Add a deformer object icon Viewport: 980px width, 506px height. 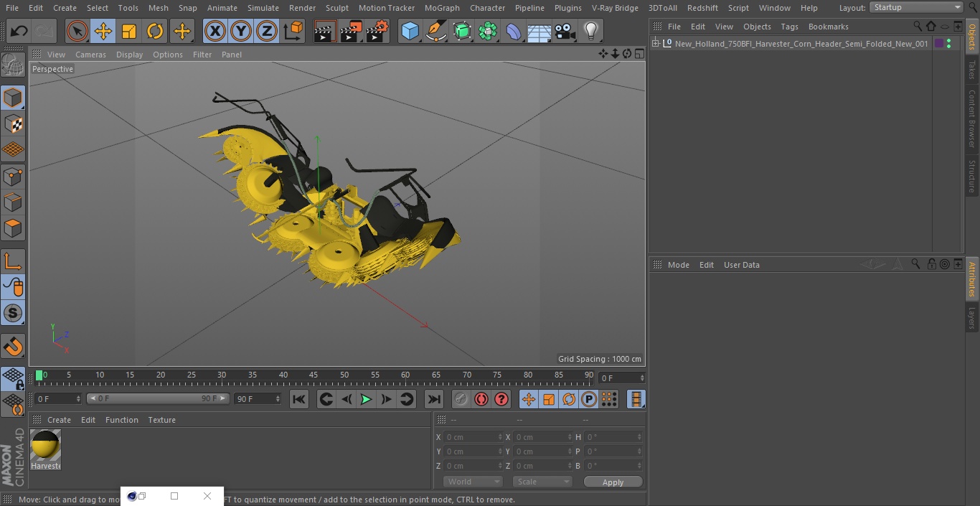514,32
